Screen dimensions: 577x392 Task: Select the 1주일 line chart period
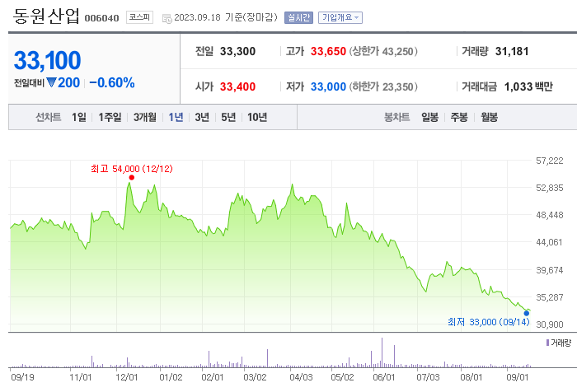110,117
